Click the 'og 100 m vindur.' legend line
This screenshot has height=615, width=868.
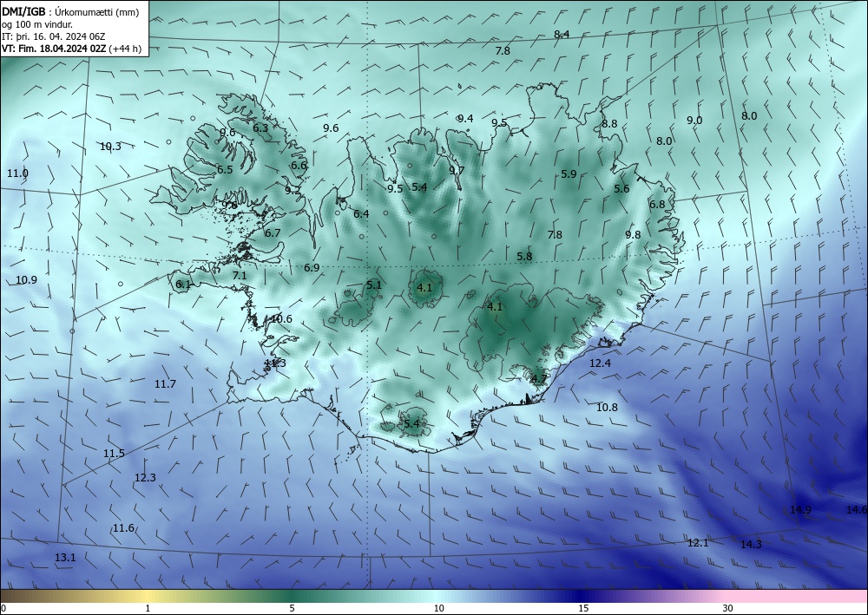pos(37,24)
